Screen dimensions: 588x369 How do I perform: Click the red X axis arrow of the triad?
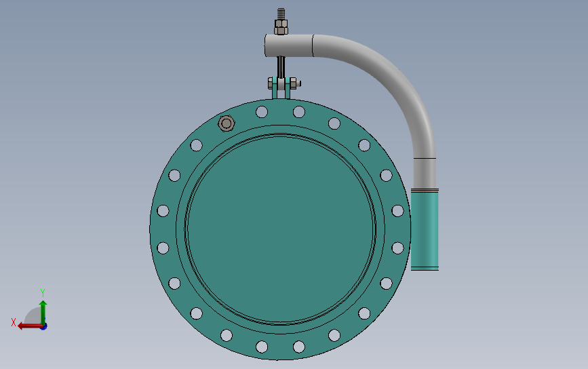30,326
